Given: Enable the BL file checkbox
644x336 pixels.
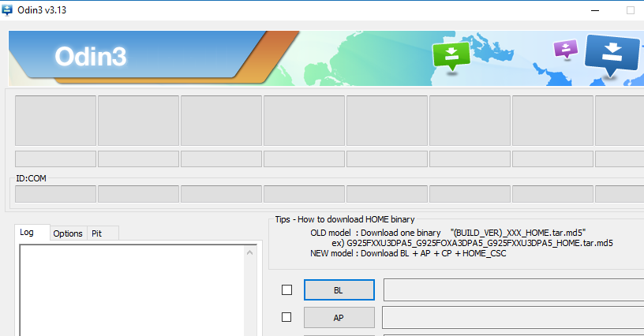Looking at the screenshot, I should pyautogui.click(x=286, y=290).
